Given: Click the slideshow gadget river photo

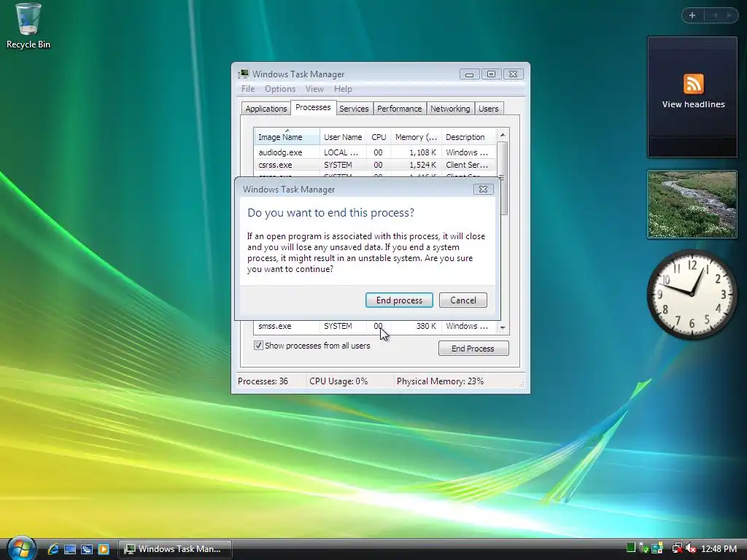Looking at the screenshot, I should click(692, 204).
